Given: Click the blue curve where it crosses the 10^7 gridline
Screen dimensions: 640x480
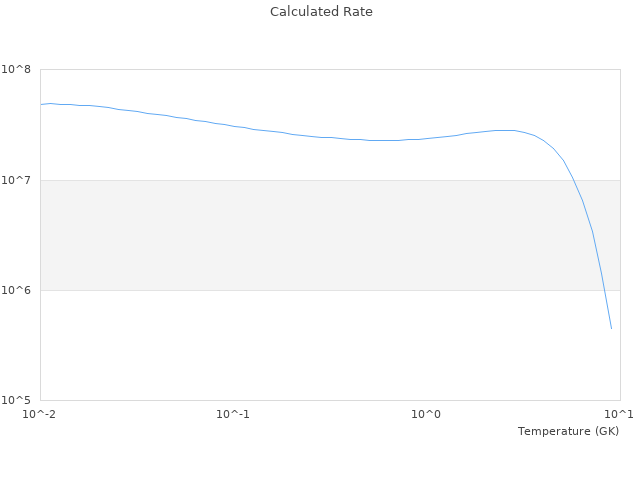Looking at the screenshot, I should click(572, 180).
